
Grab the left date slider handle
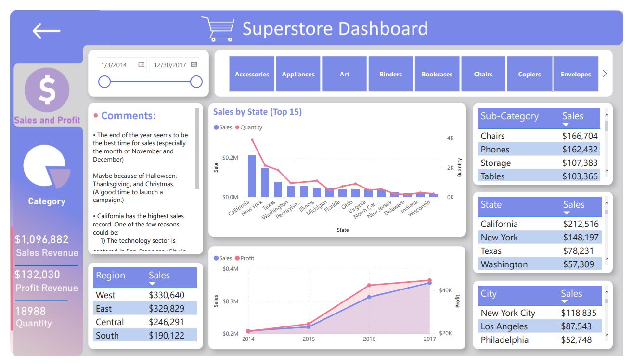pyautogui.click(x=104, y=82)
